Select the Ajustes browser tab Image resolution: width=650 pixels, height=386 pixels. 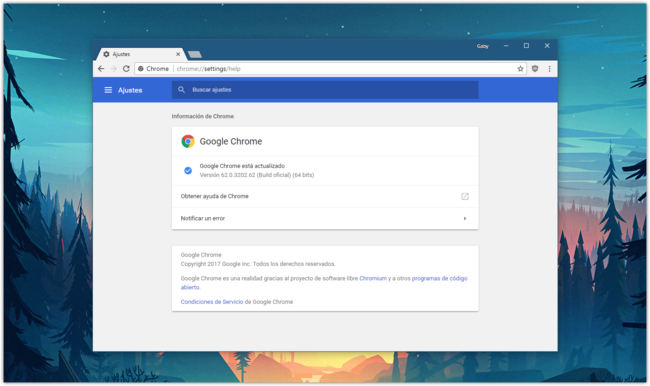141,54
